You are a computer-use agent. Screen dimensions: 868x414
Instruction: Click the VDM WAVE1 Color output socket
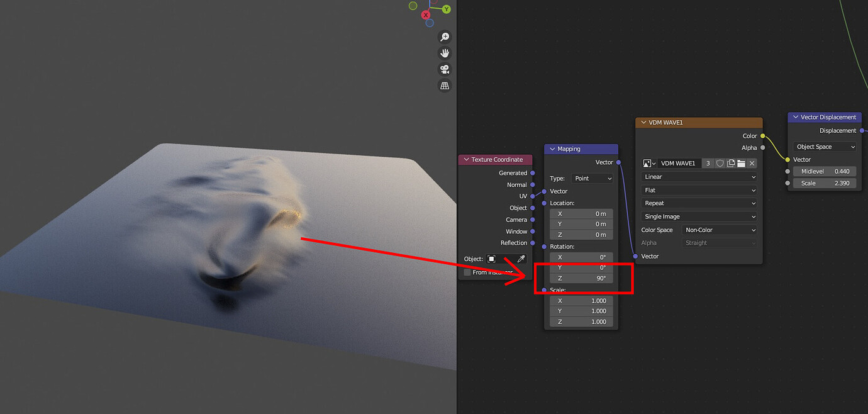(763, 136)
